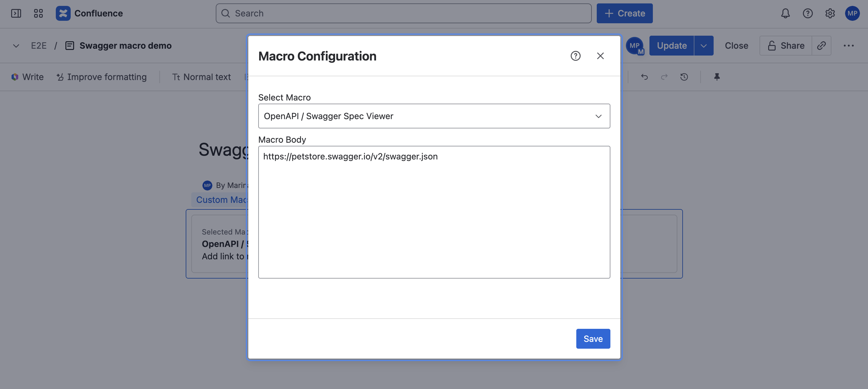The width and height of the screenshot is (868, 389).
Task: Click the Swagger macro demo breadcrumb title
Action: coord(125,46)
